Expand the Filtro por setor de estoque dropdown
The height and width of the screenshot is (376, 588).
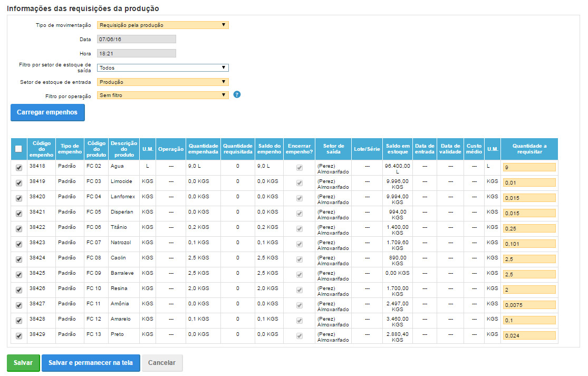[x=162, y=68]
